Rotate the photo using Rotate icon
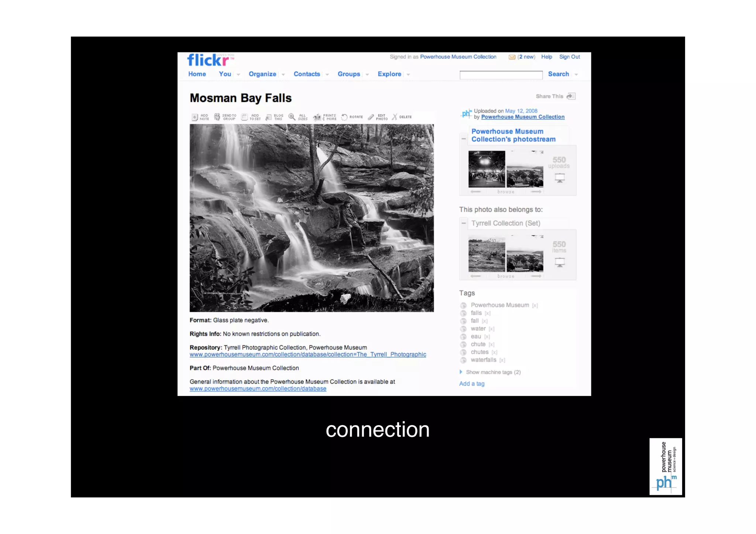756x534 pixels. click(x=344, y=117)
